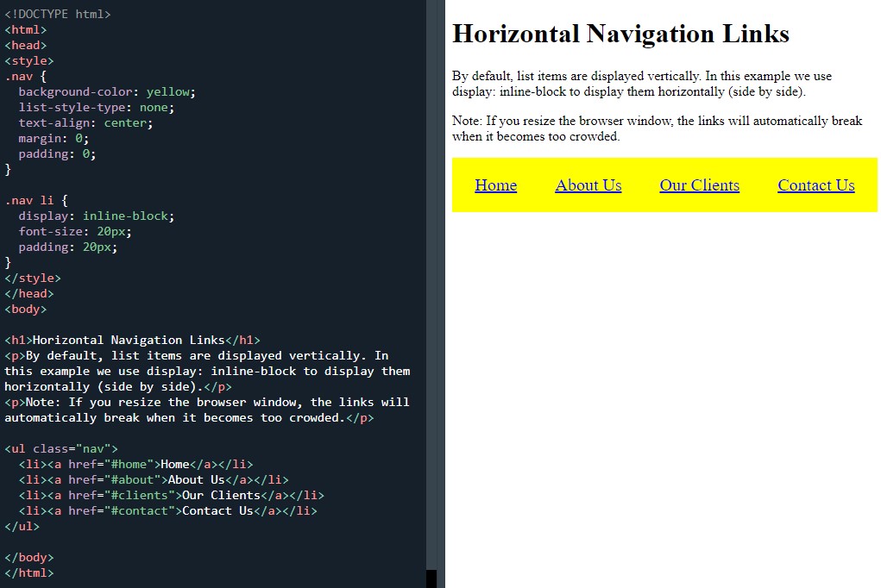Image resolution: width=881 pixels, height=588 pixels.
Task: Select the Horizontal Navigation Links heading
Action: point(620,34)
